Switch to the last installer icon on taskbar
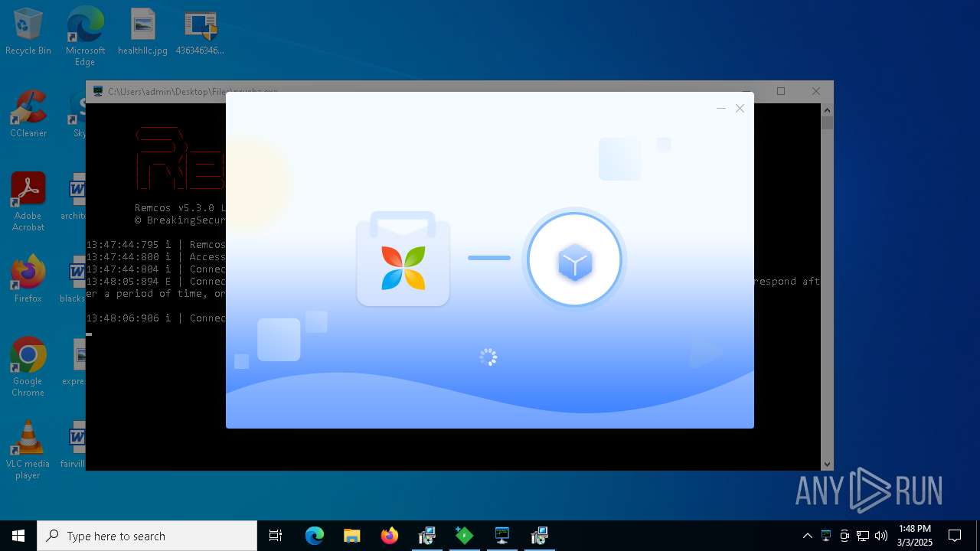 [540, 536]
